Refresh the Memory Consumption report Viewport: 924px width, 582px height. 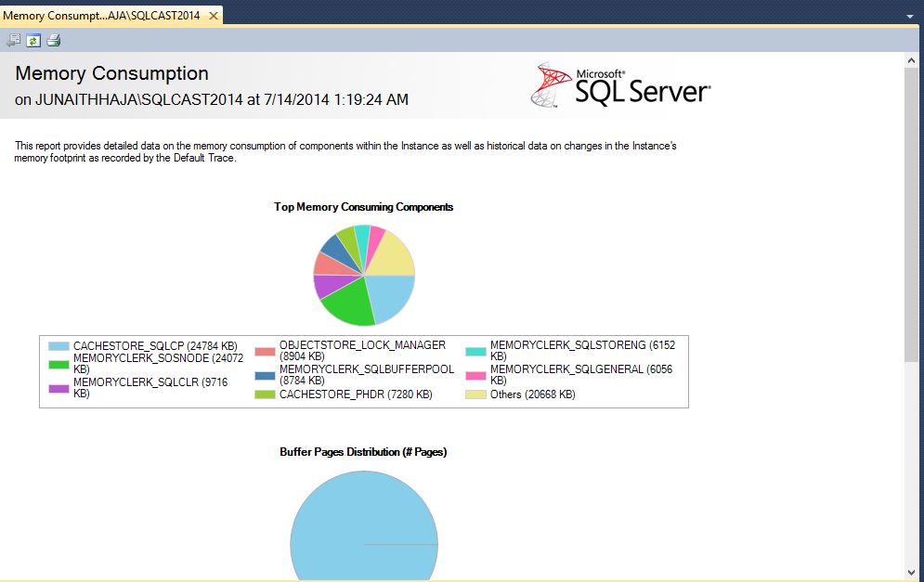pos(33,40)
